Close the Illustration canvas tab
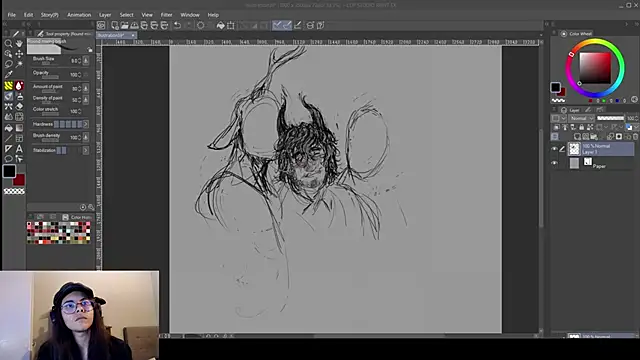 133,36
